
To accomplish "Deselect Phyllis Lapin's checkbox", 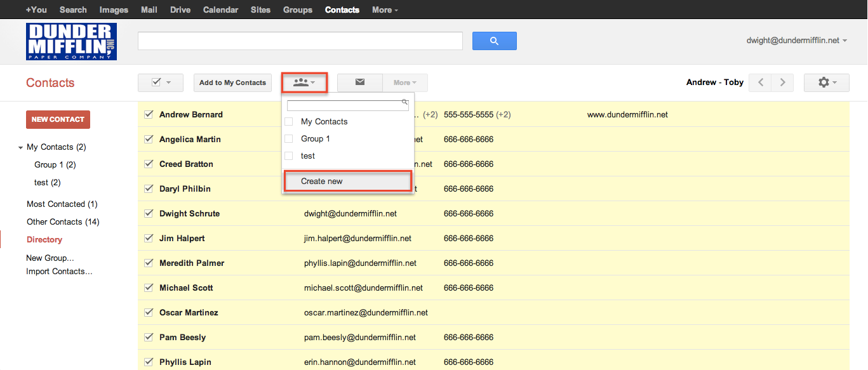I will click(x=149, y=362).
